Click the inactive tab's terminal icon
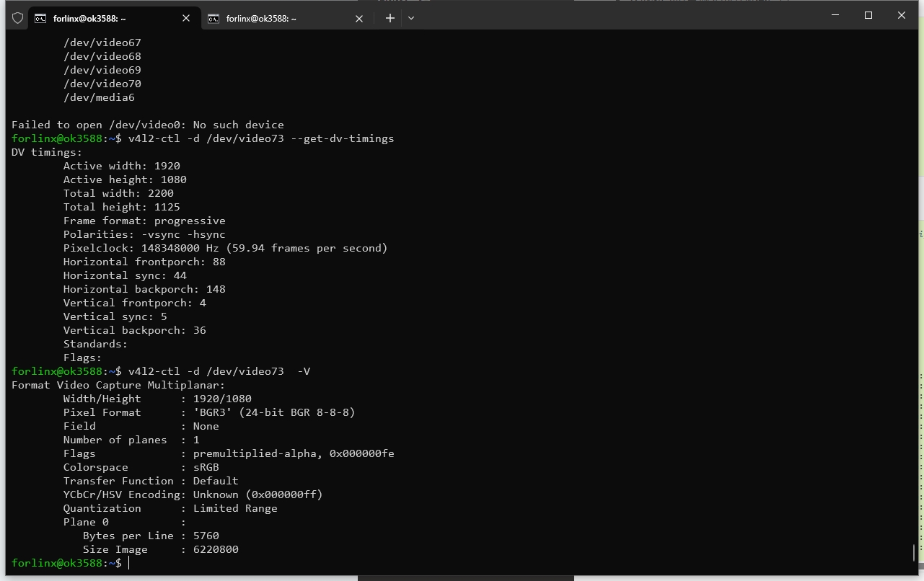This screenshot has height=581, width=924. [x=214, y=19]
